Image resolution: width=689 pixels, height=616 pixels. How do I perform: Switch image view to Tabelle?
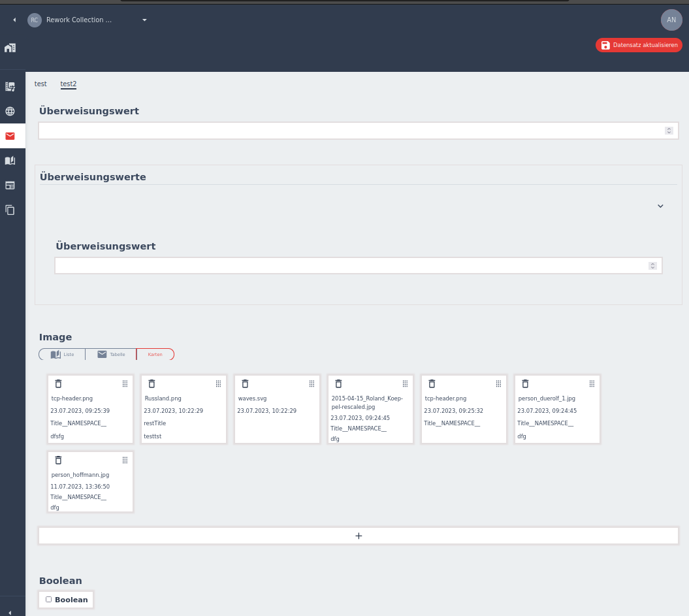point(110,354)
